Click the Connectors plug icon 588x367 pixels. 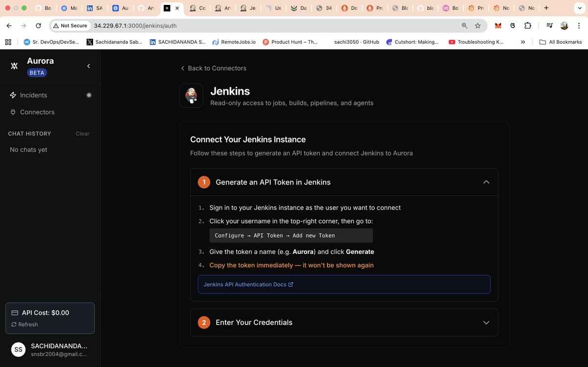click(x=13, y=112)
